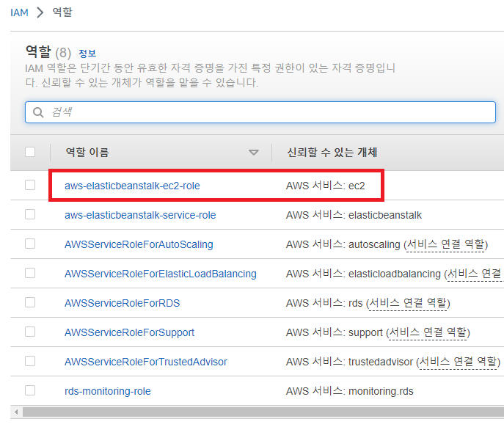Open the 정보 info link
Image resolution: width=504 pixels, height=427 pixels.
click(87, 53)
